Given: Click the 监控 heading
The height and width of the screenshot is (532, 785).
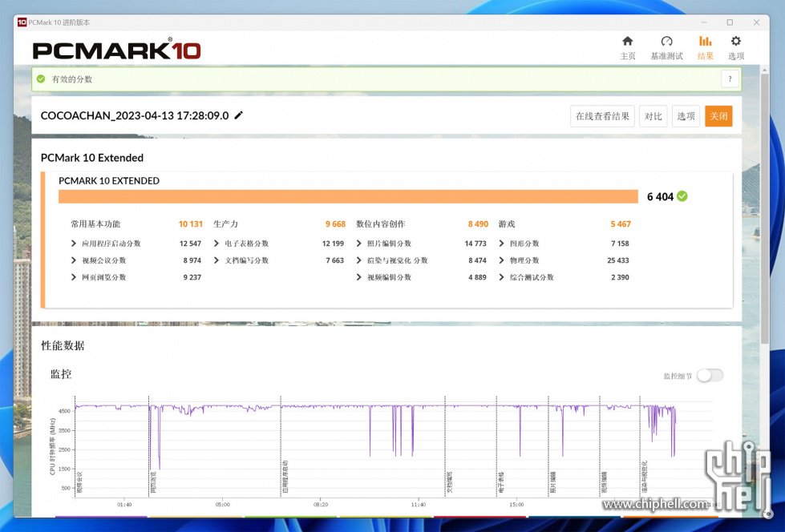Looking at the screenshot, I should point(61,374).
